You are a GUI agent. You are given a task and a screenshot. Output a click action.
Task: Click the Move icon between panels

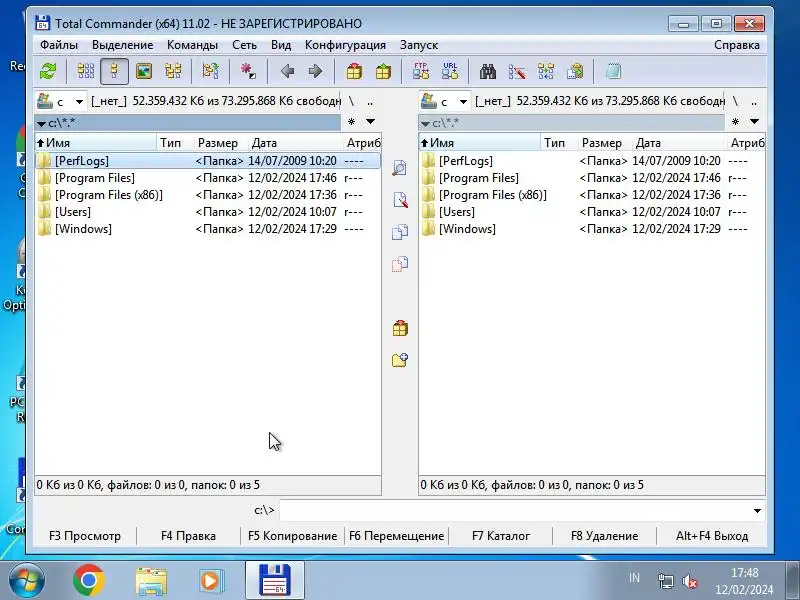click(400, 264)
